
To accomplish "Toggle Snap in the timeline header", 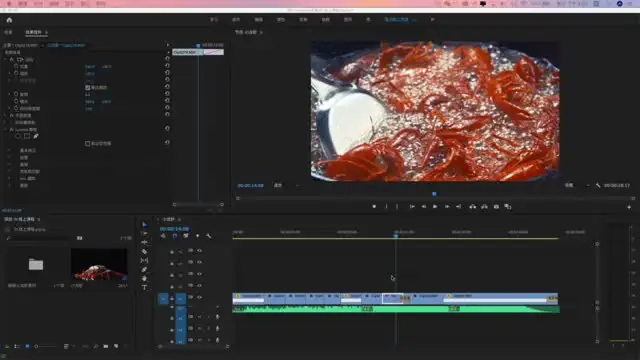I will (175, 236).
